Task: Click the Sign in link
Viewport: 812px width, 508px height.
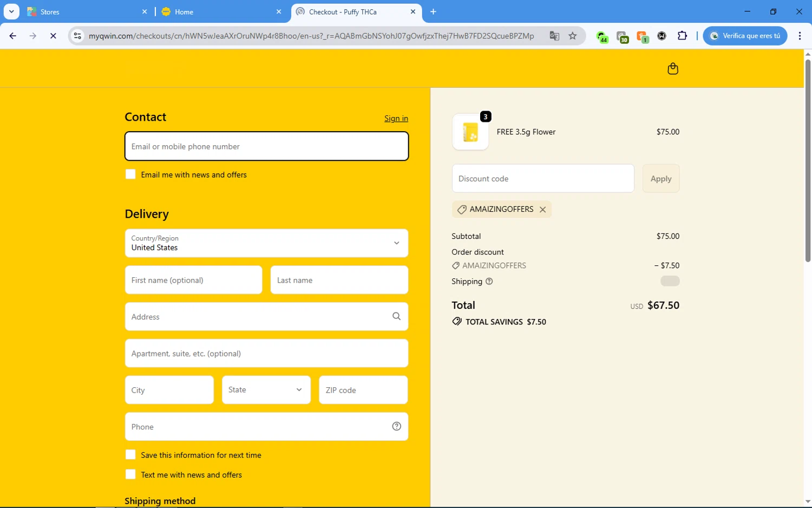Action: pos(396,119)
